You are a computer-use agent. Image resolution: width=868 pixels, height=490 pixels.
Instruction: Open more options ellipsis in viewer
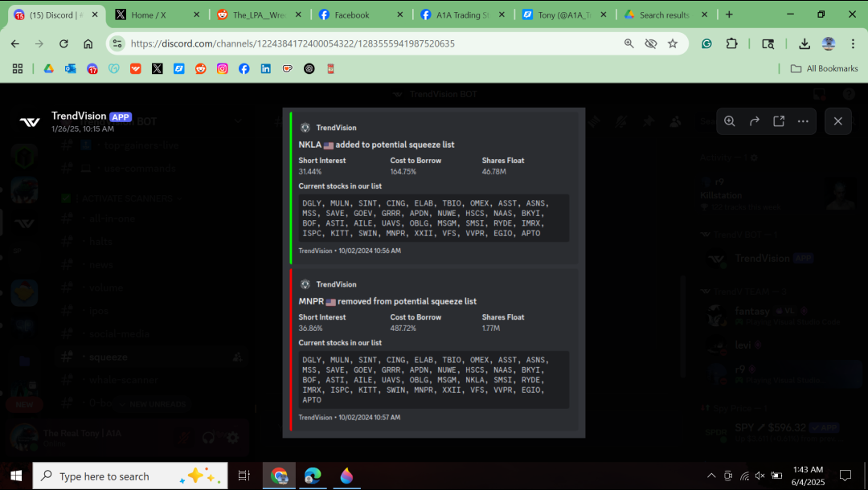[803, 121]
